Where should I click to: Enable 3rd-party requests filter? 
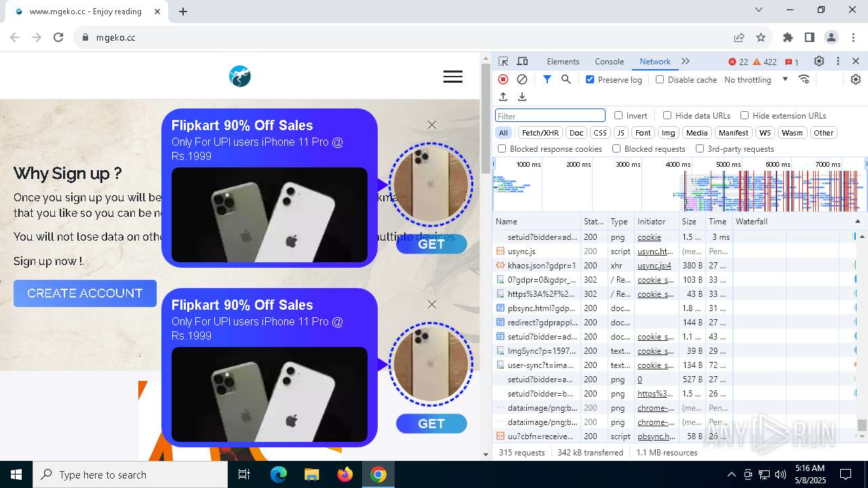click(x=700, y=148)
